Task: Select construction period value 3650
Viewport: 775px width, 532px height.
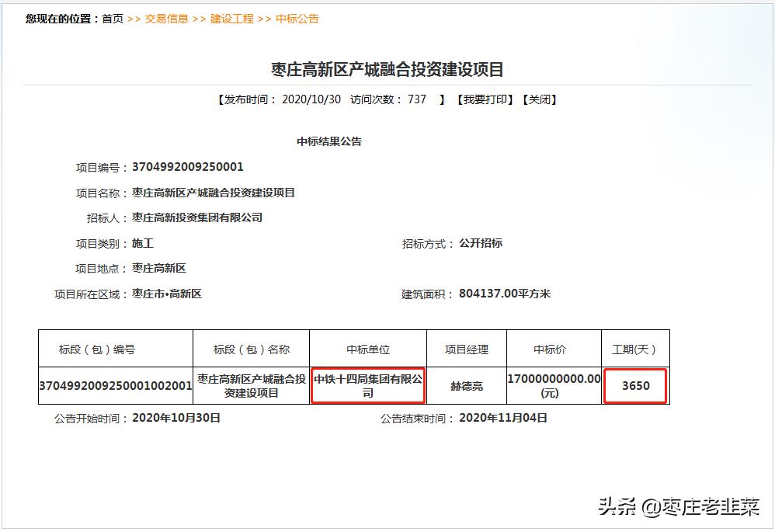Action: 636,386
